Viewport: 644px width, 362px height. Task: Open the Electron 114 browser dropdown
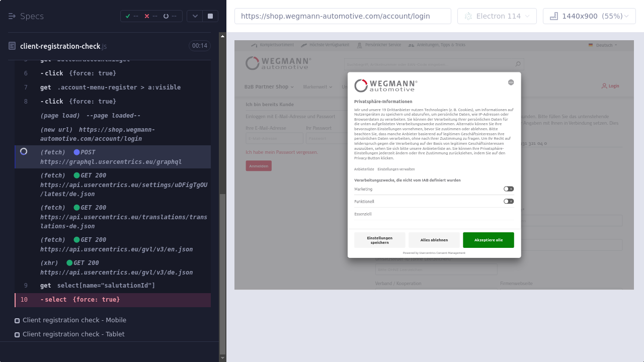coord(497,16)
